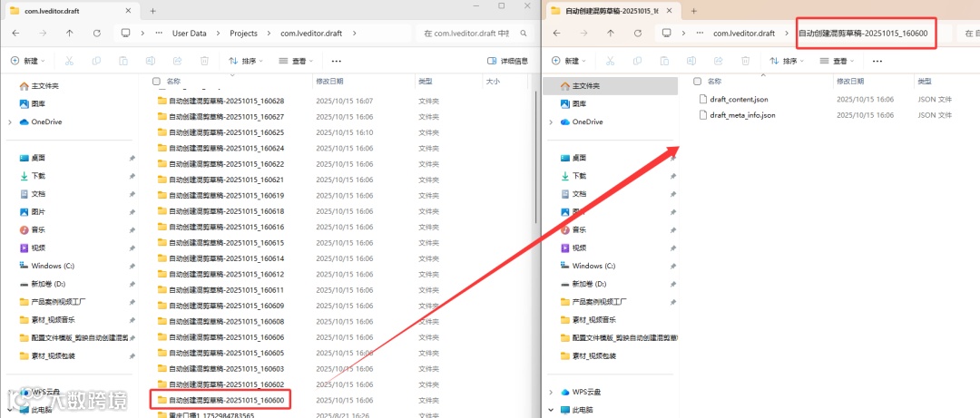980x418 pixels.
Task: Click Paste icon in left window toolbar
Action: coord(123,61)
